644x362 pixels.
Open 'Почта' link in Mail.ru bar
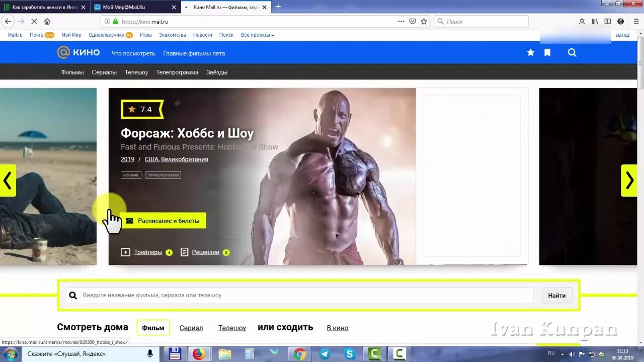pyautogui.click(x=36, y=35)
